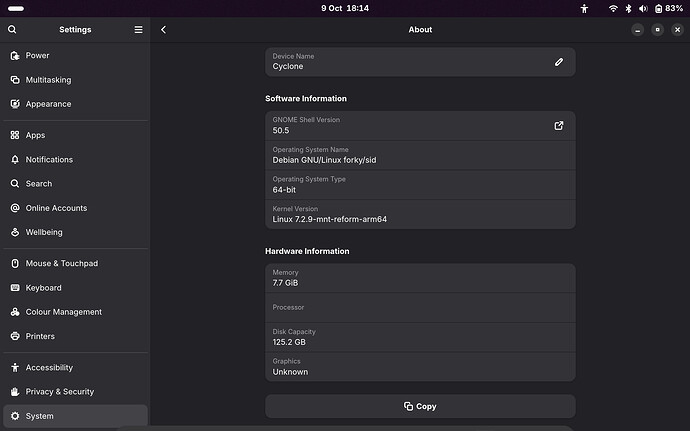Switch to the Appearance panel
Image resolution: width=690 pixels, height=431 pixels.
click(75, 104)
